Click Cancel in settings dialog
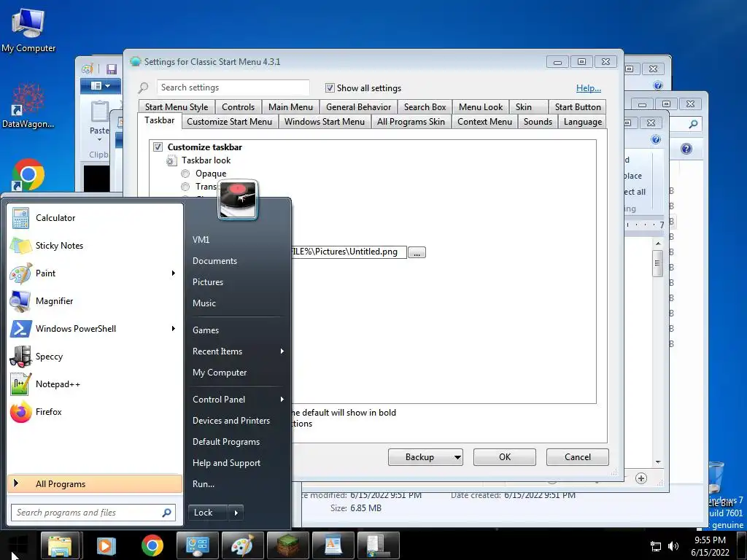This screenshot has width=747, height=560. click(x=578, y=457)
